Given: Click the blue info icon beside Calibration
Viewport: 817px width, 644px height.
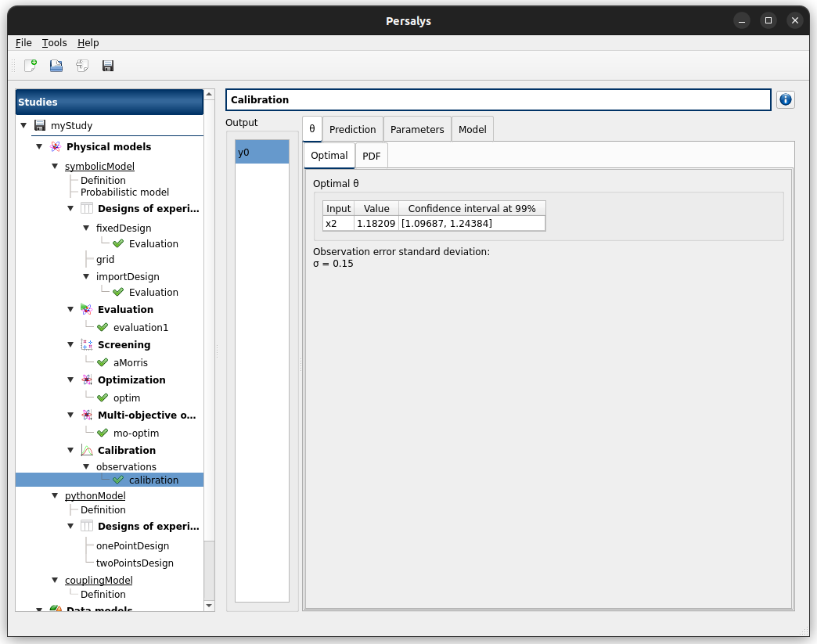Looking at the screenshot, I should pyautogui.click(x=786, y=99).
